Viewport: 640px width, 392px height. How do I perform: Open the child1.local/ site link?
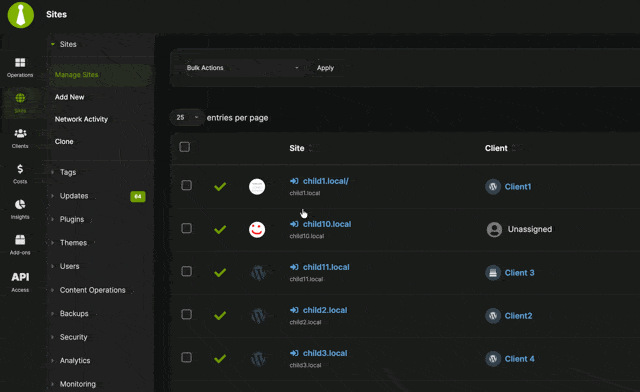[326, 181]
